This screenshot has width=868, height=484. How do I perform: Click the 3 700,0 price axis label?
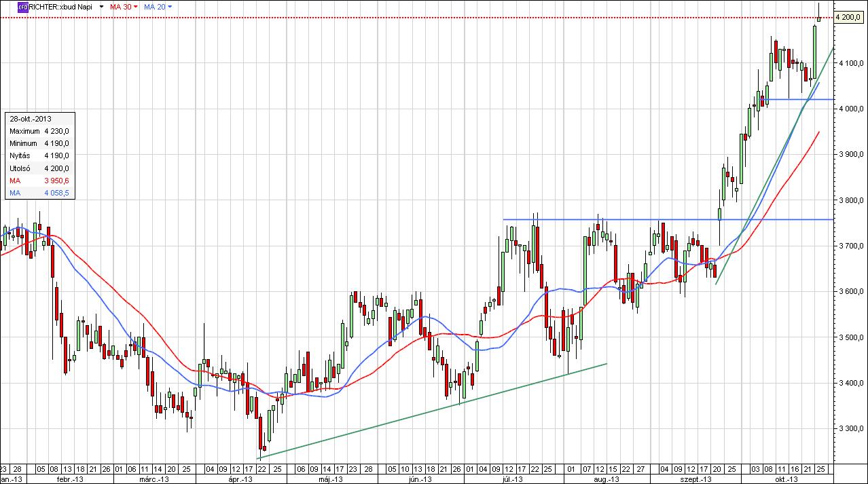(850, 246)
